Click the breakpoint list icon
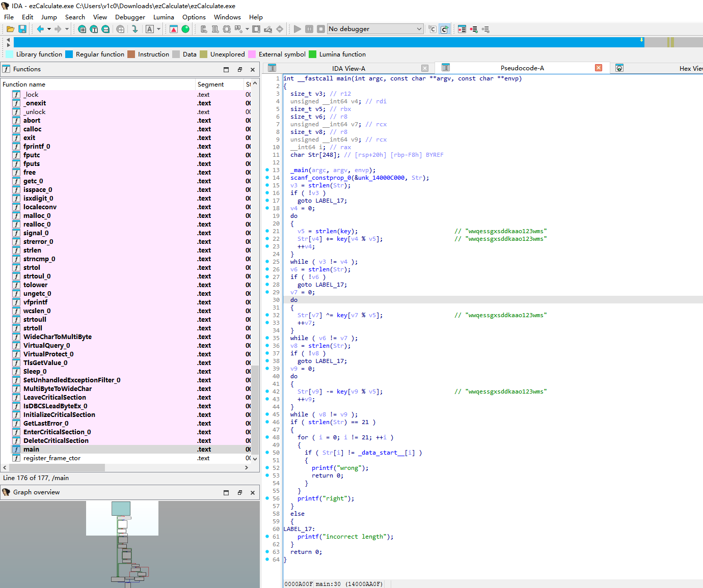Viewport: 703px width, 588px height. coord(462,29)
